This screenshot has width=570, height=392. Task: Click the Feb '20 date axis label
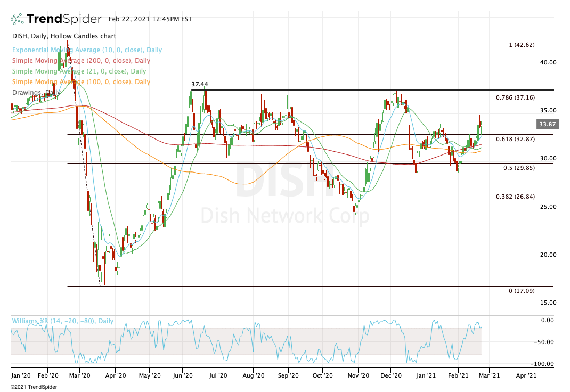coord(48,375)
